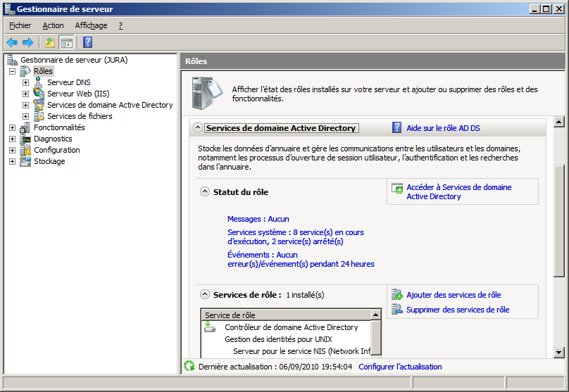Open the Fichier menu
The image size is (569, 392).
point(20,25)
